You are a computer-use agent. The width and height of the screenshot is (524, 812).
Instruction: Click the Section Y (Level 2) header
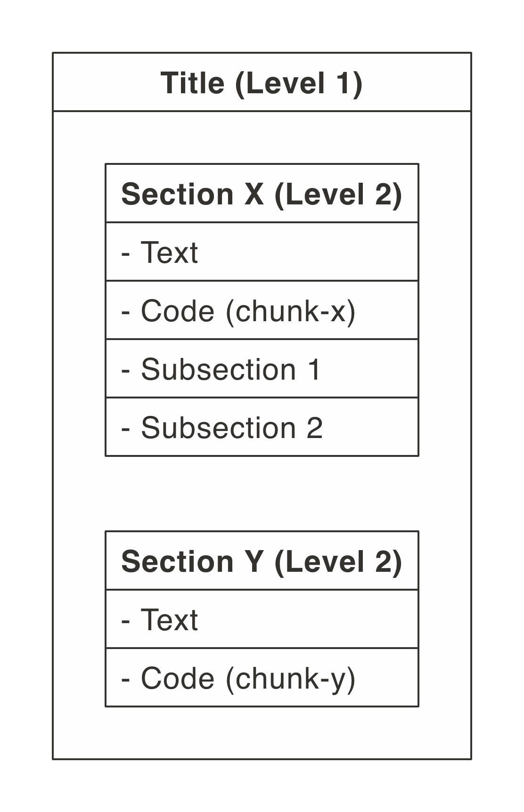click(262, 561)
